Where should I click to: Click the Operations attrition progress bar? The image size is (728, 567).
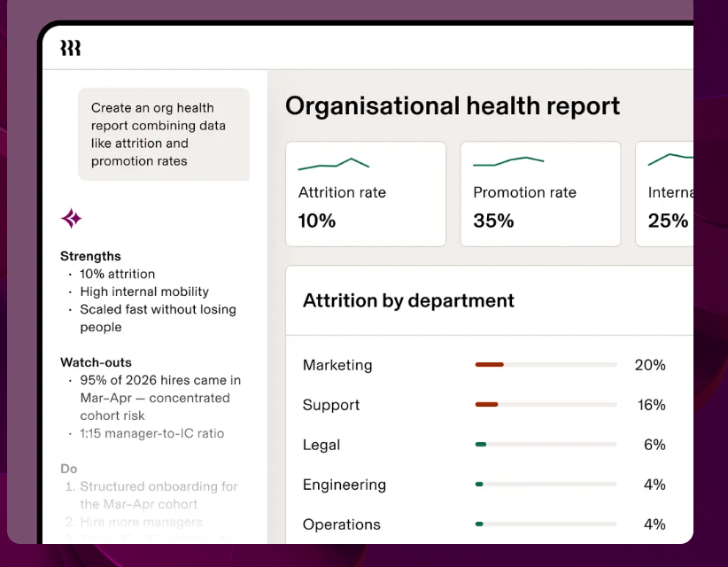coord(546,524)
